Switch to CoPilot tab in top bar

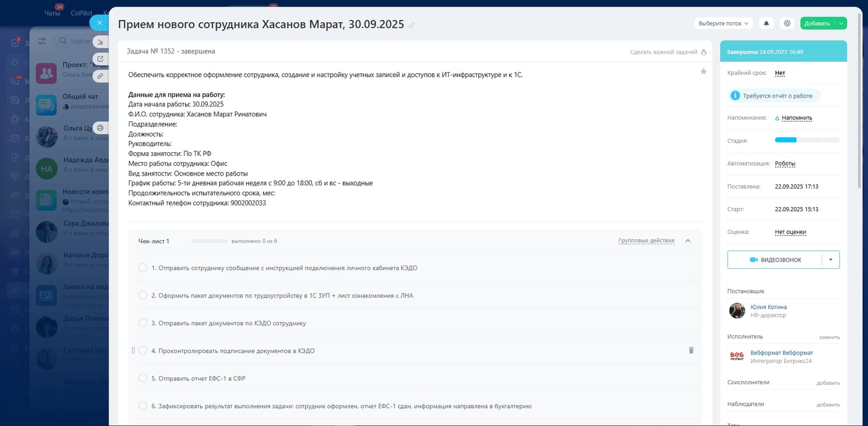[x=81, y=13]
